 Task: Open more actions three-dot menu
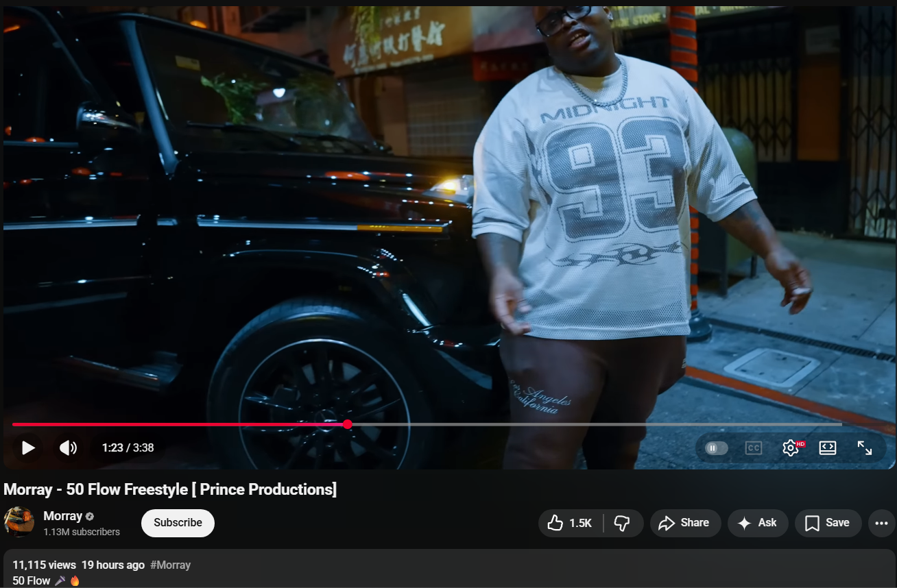click(881, 523)
